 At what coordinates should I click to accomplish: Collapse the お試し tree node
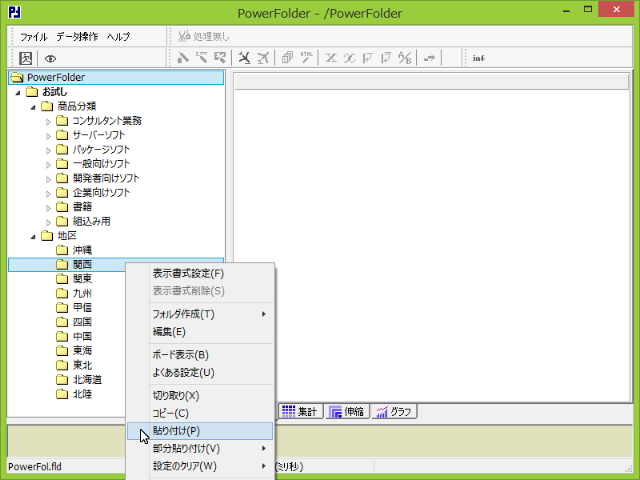point(18,93)
